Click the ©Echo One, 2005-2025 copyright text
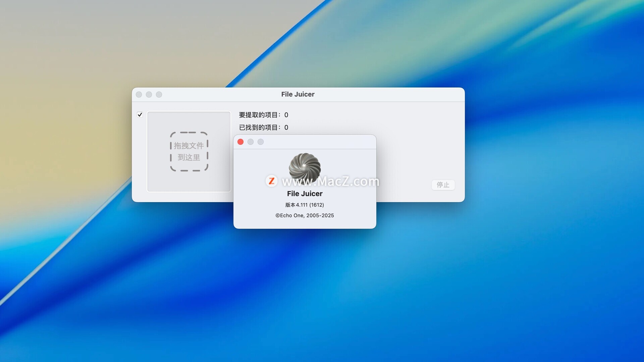644x362 pixels. click(x=305, y=216)
